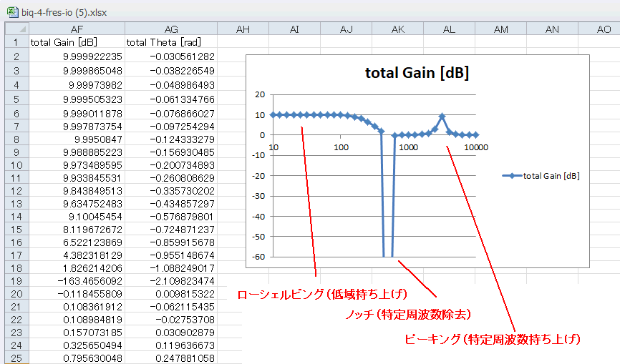
Task: Select column AO header
Action: tap(599, 29)
